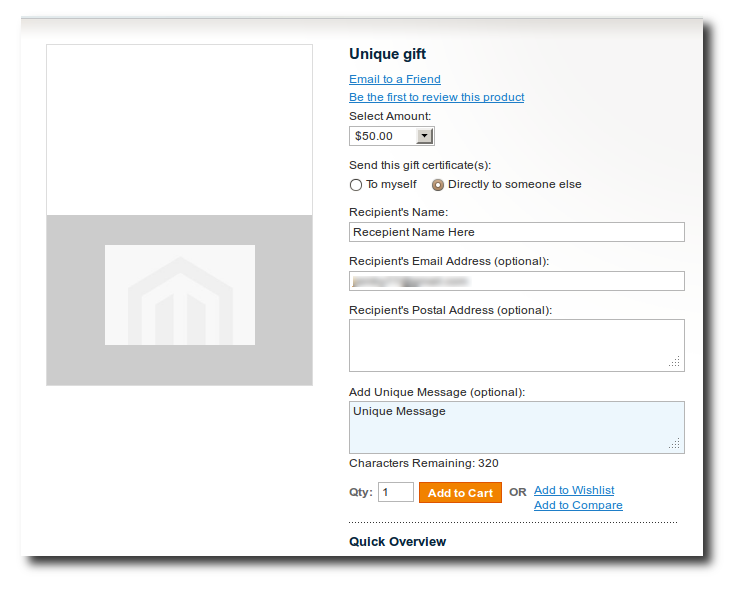Open the Select Amount $50.00 dropdown

[x=392, y=136]
